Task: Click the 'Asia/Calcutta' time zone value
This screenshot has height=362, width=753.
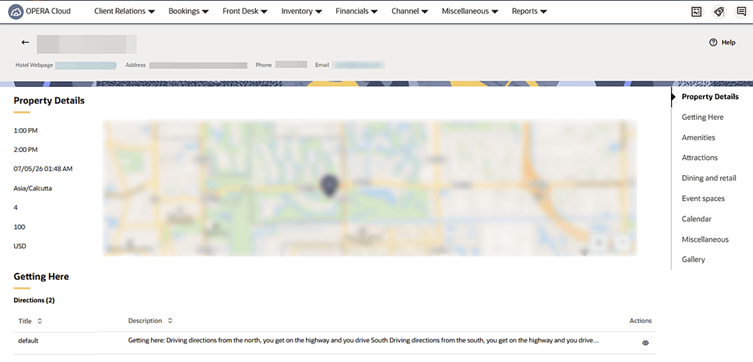Action: click(x=33, y=188)
